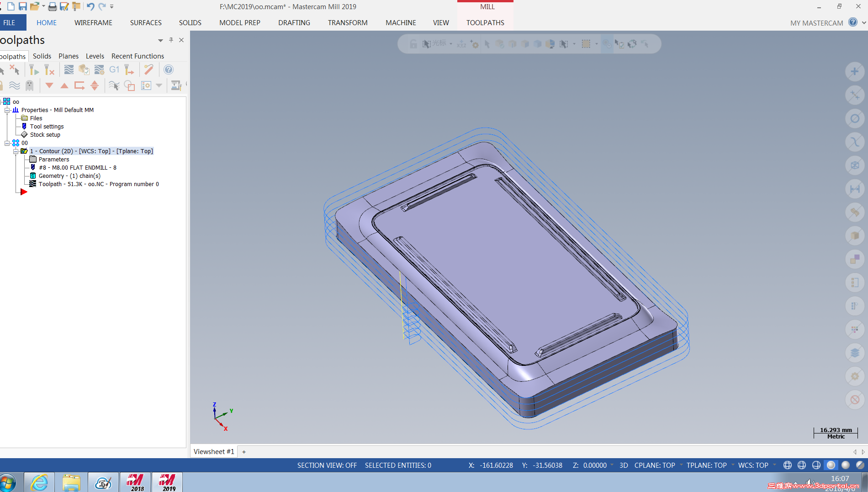Viewport: 868px width, 492px height.
Task: Open backplot selected operations tool
Action: tap(69, 70)
